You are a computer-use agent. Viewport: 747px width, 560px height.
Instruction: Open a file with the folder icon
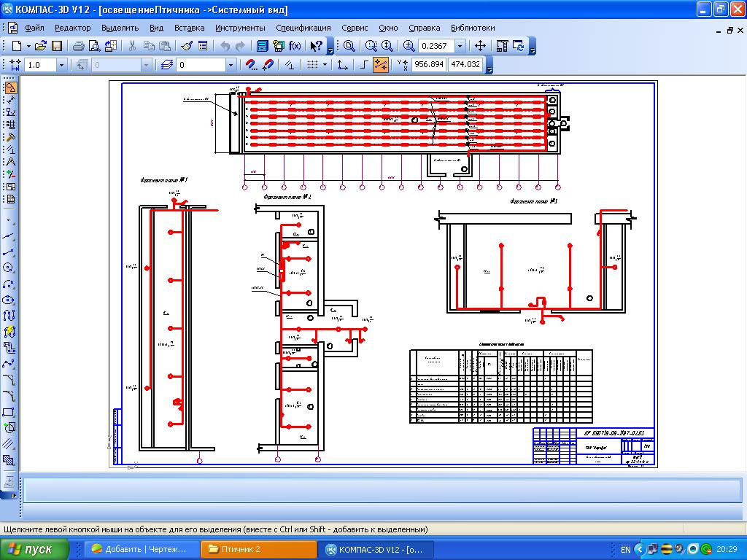(x=41, y=46)
